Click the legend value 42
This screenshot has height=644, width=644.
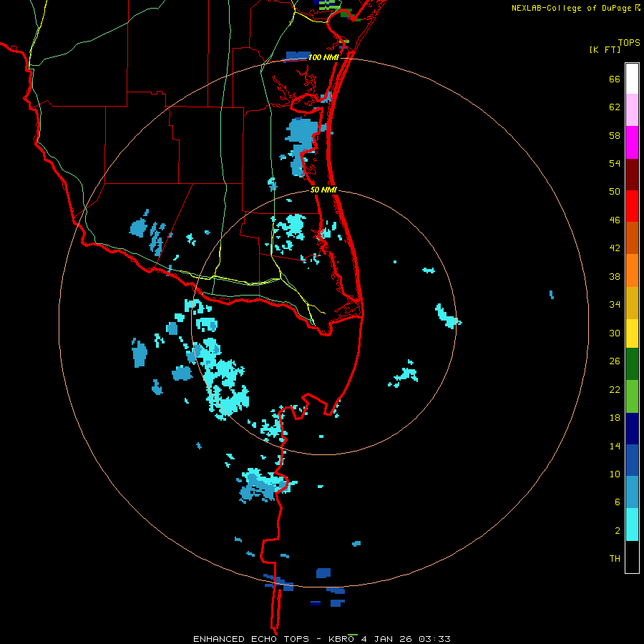tap(615, 248)
